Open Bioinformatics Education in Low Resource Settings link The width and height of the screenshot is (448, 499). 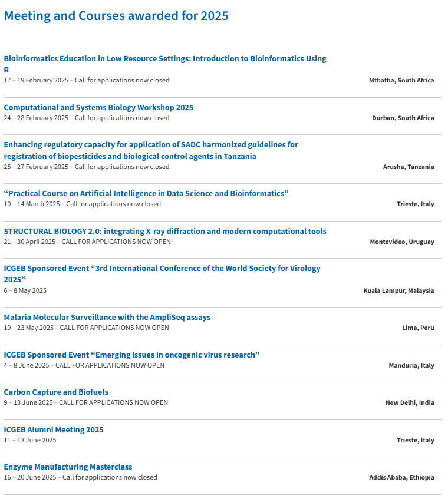165,59
